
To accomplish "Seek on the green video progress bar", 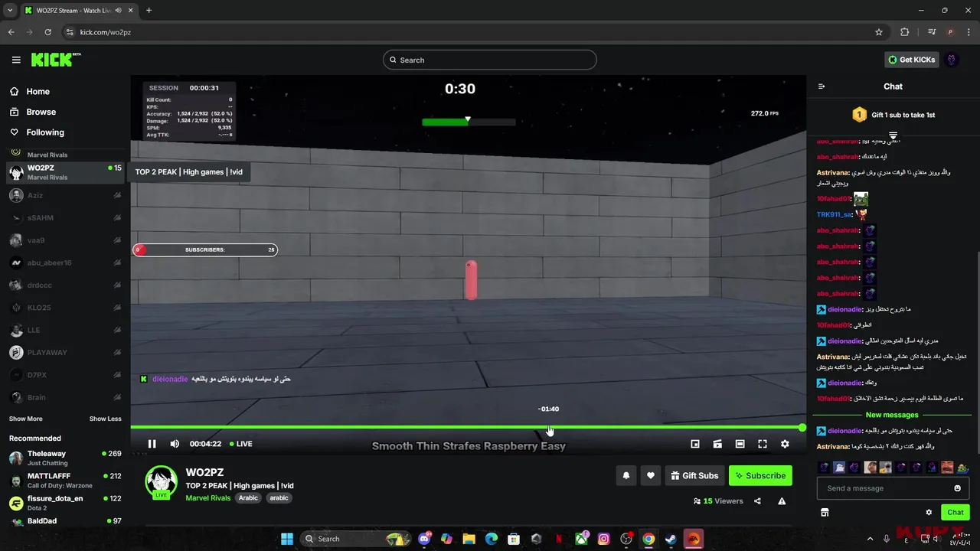I will (467, 427).
